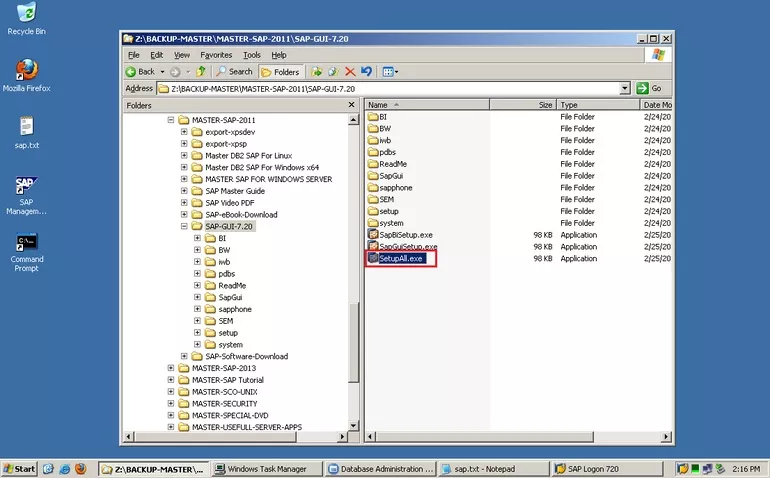
Task: Go Back in Explorer toolbar
Action: click(x=141, y=72)
